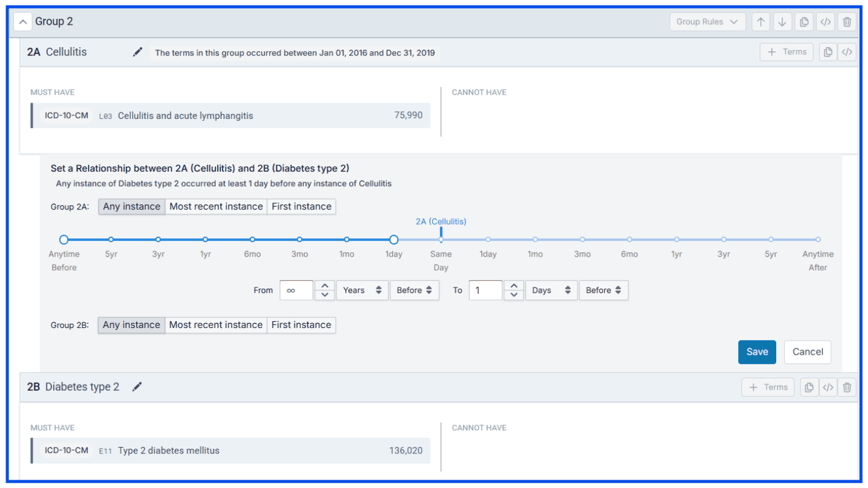The image size is (868, 488).
Task: Click the Anytime Before slider handle
Action: pyautogui.click(x=64, y=239)
